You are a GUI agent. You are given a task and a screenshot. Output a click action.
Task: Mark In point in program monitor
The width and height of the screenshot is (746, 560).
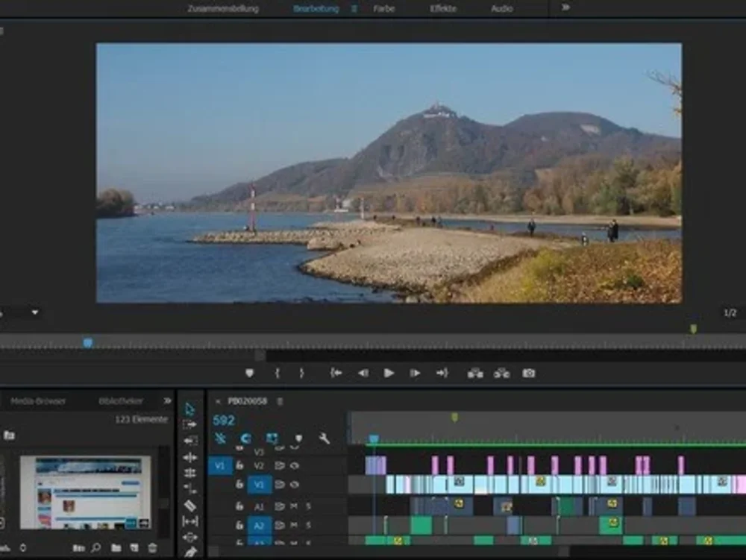coord(277,373)
